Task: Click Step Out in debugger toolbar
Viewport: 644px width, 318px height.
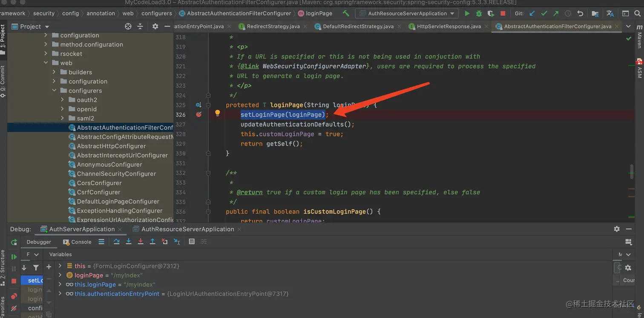Action: click(152, 242)
